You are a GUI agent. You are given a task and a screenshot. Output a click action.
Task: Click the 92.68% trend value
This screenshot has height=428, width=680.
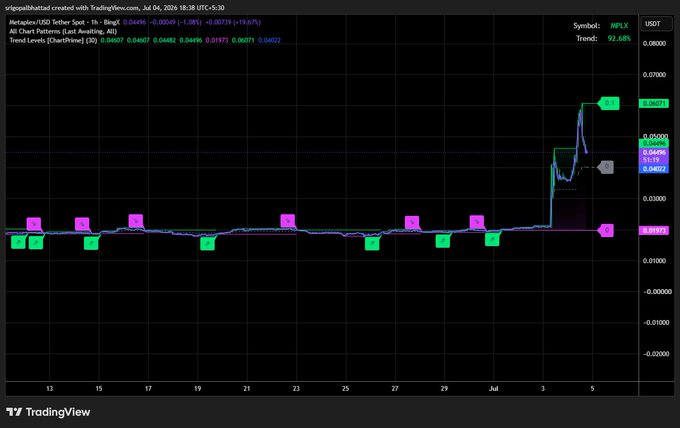click(619, 39)
